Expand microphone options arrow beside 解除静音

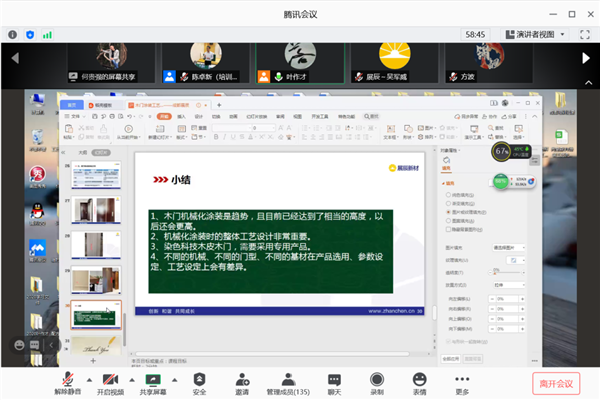[x=89, y=380]
